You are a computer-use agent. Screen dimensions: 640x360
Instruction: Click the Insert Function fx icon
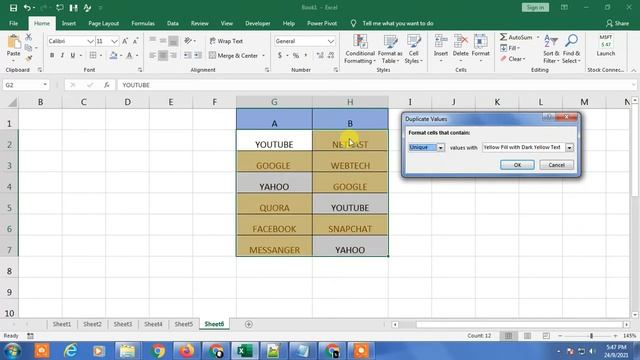point(107,85)
